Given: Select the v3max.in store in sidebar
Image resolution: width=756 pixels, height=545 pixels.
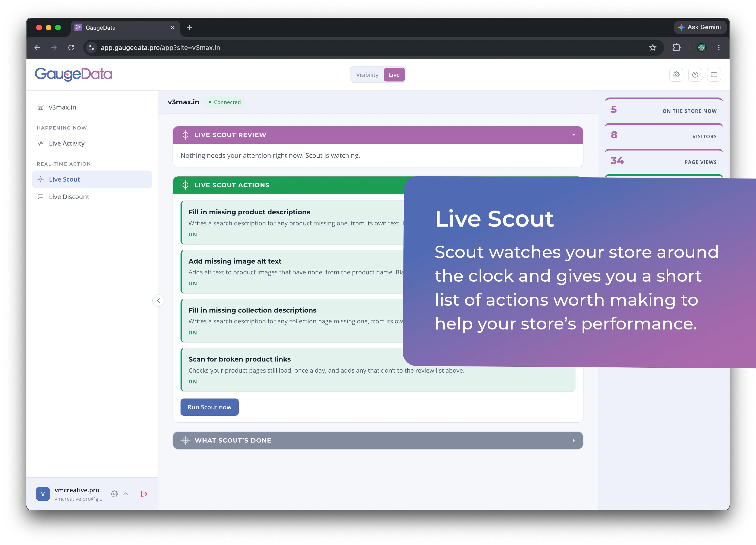Looking at the screenshot, I should 92,107.
